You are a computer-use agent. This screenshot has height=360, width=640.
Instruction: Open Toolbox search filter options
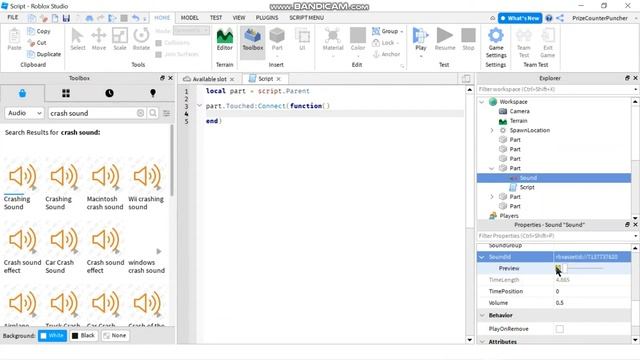tap(167, 113)
